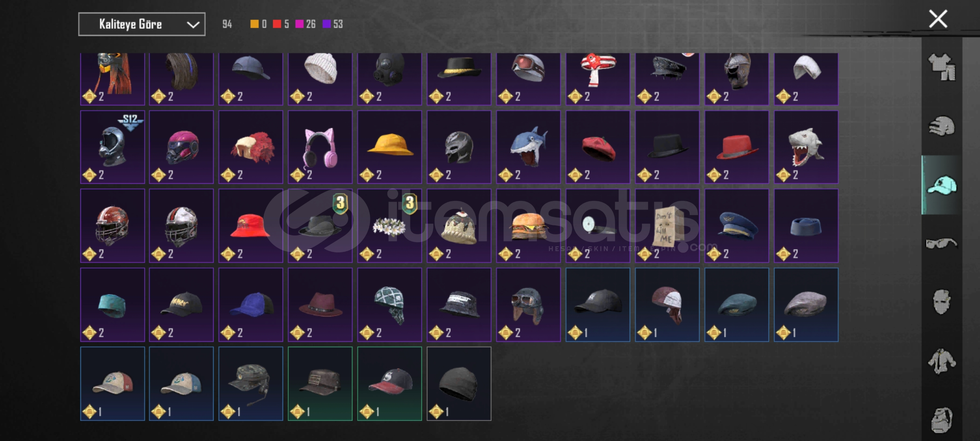Image resolution: width=980 pixels, height=441 pixels.
Task: Select the white flower crown item
Action: tap(390, 226)
